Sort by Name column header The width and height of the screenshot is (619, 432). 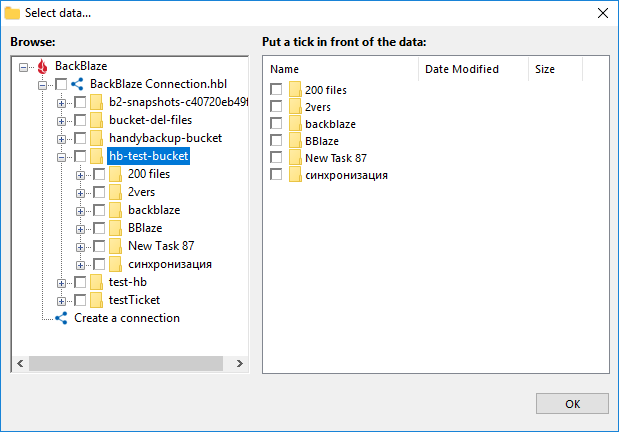click(x=341, y=69)
